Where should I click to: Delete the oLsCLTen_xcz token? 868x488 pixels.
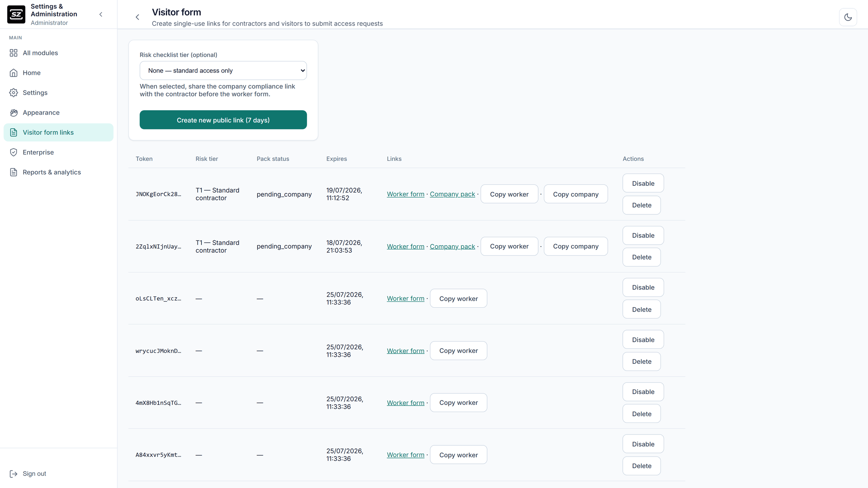[x=642, y=309]
